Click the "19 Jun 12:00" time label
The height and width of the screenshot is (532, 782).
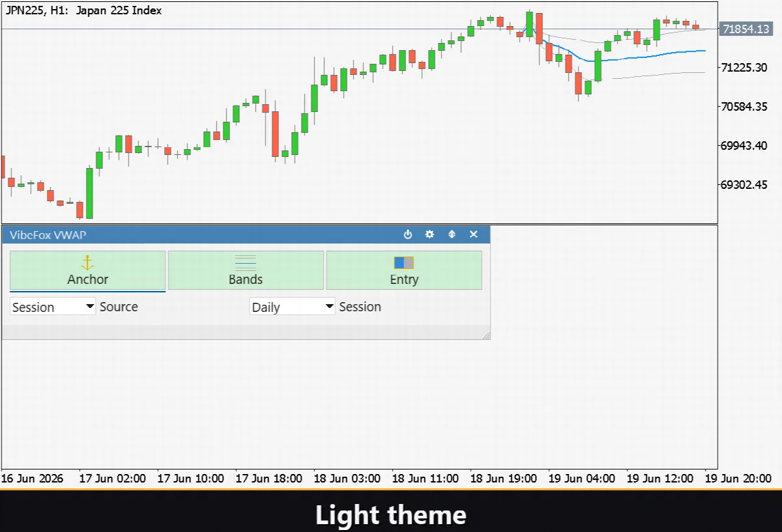pyautogui.click(x=659, y=478)
